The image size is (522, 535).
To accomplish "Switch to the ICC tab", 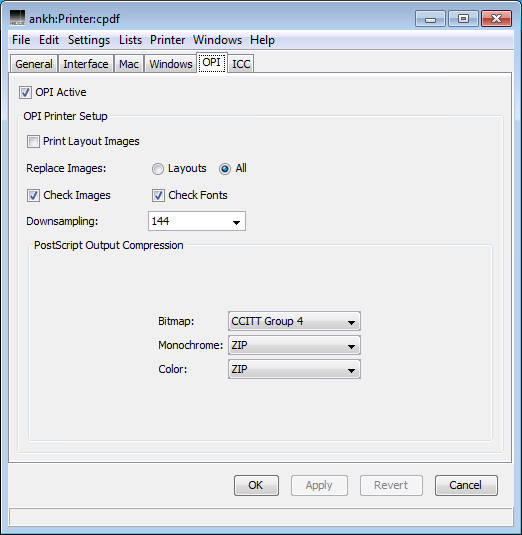I will (x=241, y=64).
